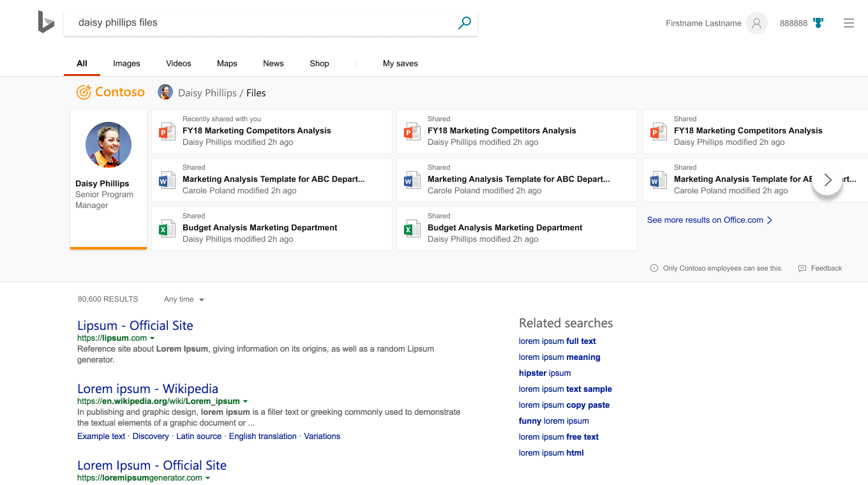The width and height of the screenshot is (868, 485).
Task: Click See more results on Office.com
Action: pos(705,220)
